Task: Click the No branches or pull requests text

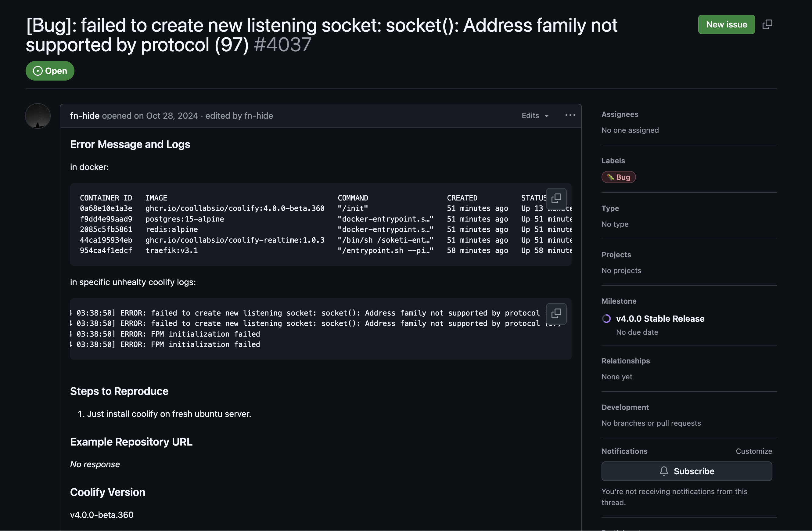Action: coord(651,423)
